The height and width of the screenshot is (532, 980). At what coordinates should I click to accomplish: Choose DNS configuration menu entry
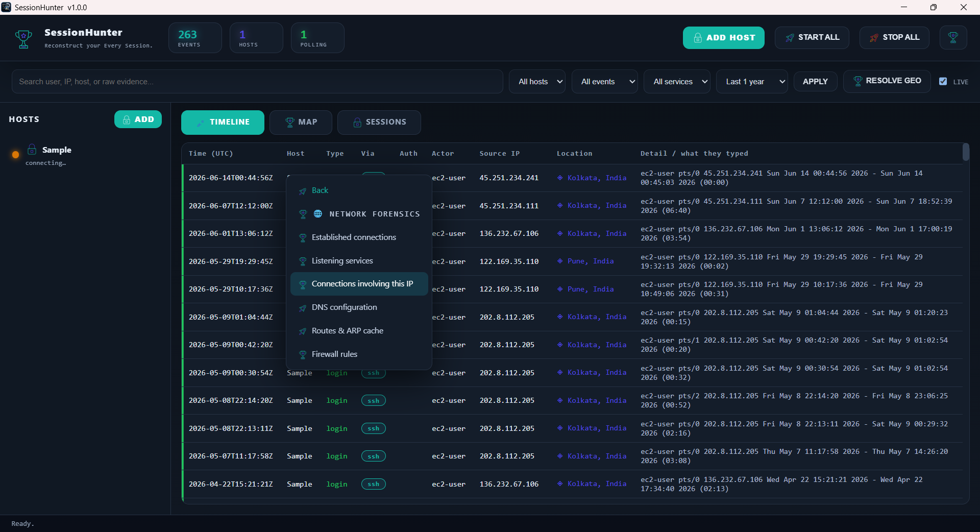point(359,307)
